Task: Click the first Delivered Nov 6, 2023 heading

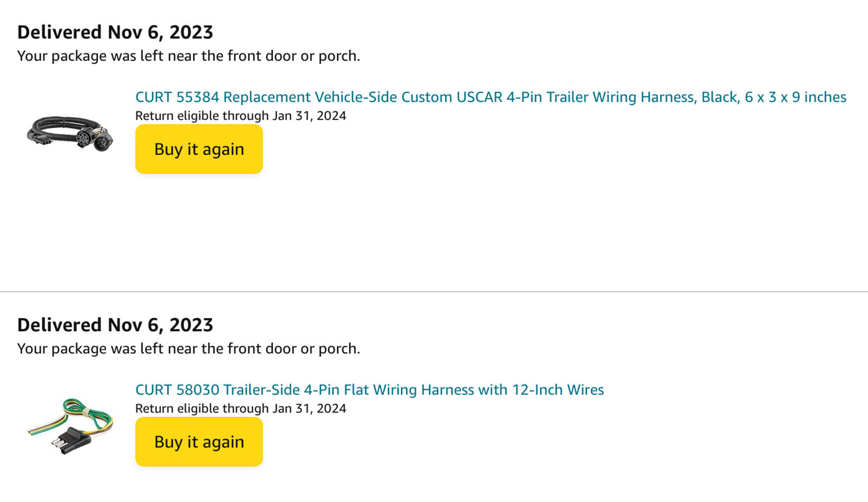Action: (115, 33)
